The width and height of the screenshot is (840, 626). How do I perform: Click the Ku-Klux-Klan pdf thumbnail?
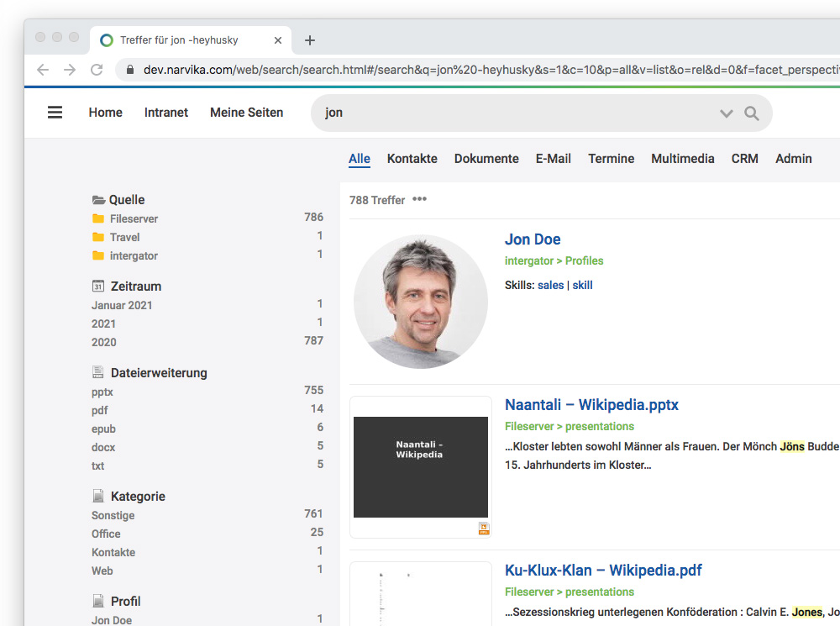click(x=421, y=595)
